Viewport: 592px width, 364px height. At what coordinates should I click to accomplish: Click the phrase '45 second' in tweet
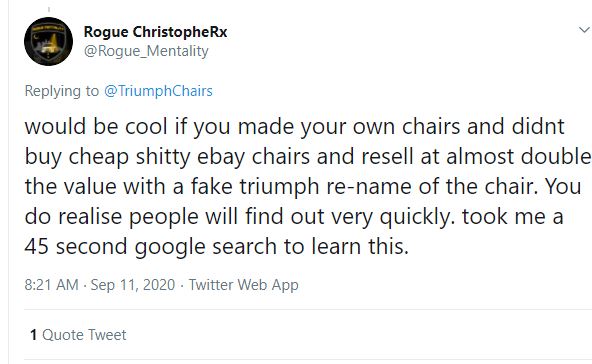click(76, 247)
